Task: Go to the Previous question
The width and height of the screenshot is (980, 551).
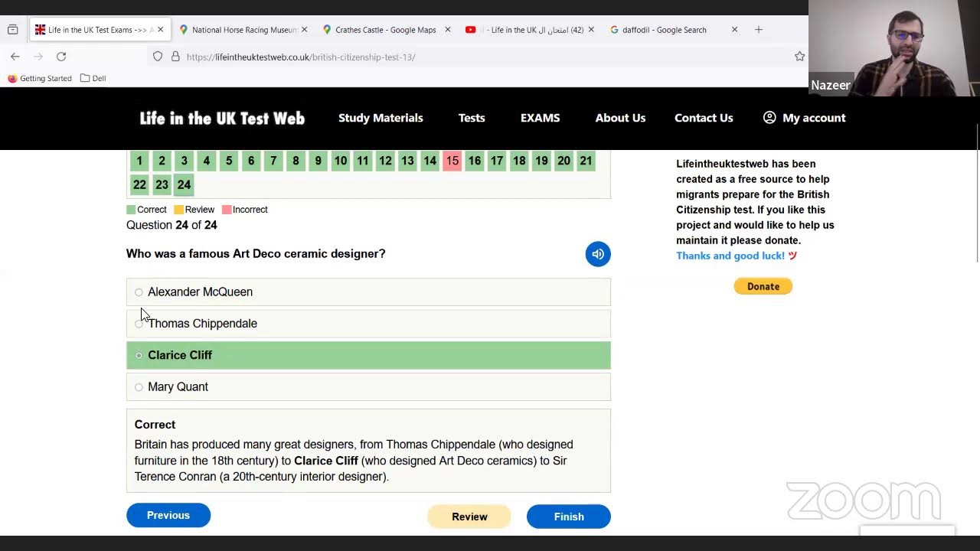Action: coord(168,515)
